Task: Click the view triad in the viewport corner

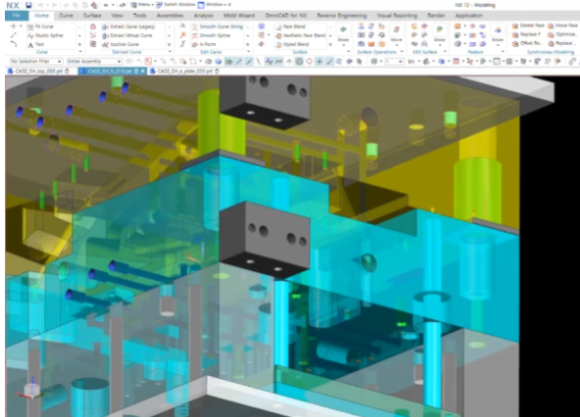Action: (31, 389)
